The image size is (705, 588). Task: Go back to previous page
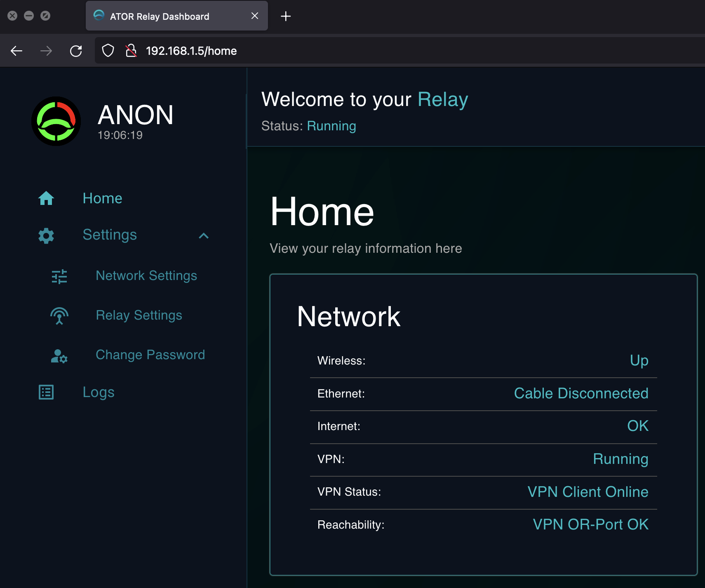pos(16,51)
